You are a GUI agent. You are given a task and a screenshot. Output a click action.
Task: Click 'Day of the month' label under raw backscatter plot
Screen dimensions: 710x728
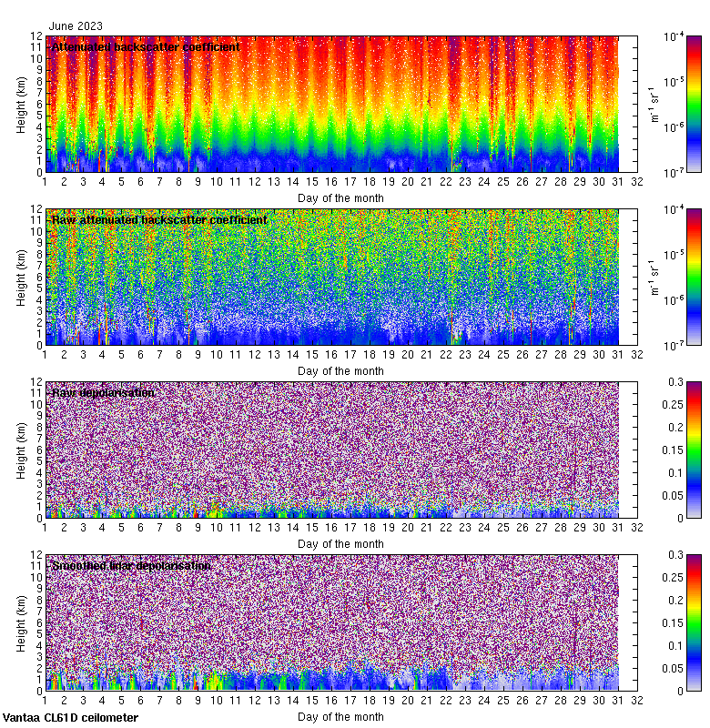pos(340,371)
